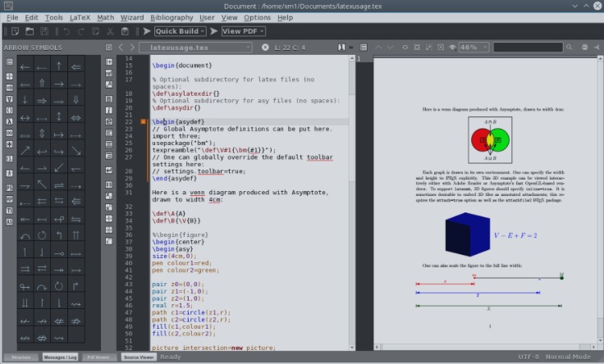Click the PDF search magnifier icon
604x364 pixels.
point(569,47)
